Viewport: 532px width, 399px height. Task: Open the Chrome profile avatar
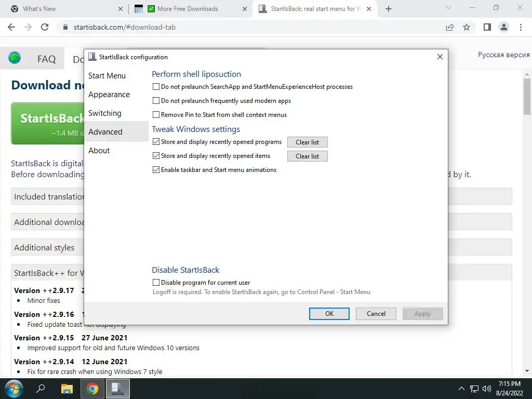[x=504, y=27]
